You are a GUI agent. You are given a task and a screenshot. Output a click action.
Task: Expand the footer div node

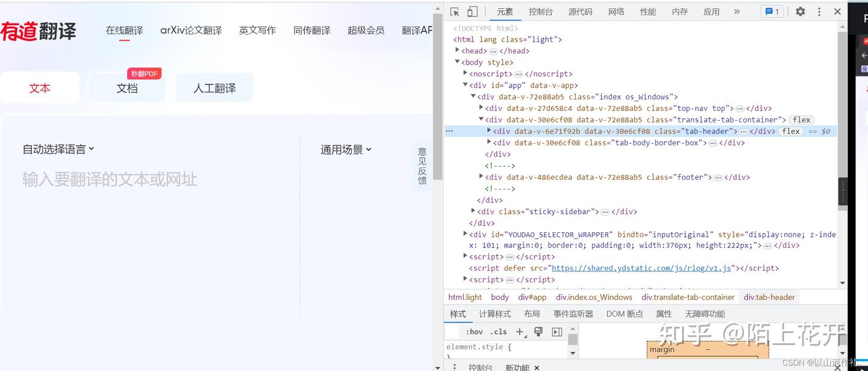(x=481, y=176)
